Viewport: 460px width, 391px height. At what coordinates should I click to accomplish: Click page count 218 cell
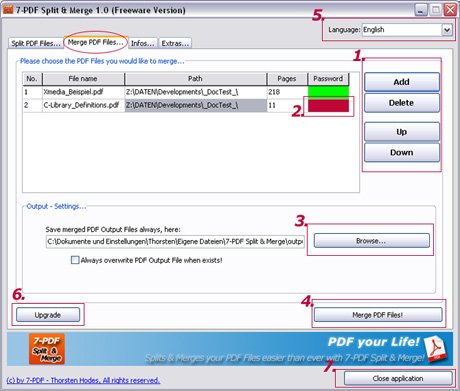click(x=287, y=92)
